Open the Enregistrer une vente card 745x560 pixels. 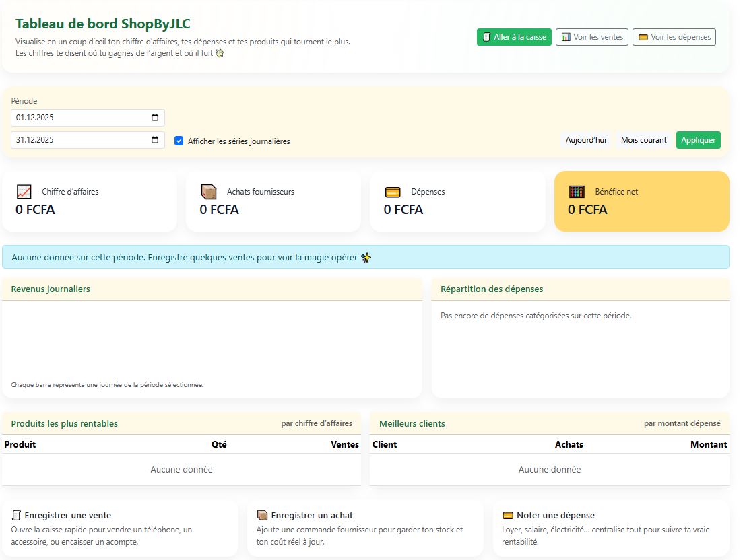pos(120,528)
